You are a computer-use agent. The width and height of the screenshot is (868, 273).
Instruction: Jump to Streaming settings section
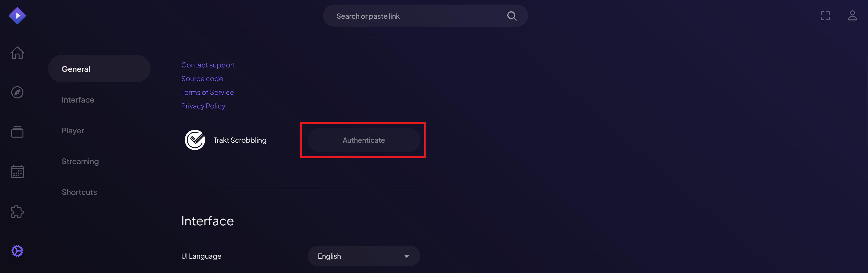(80, 161)
